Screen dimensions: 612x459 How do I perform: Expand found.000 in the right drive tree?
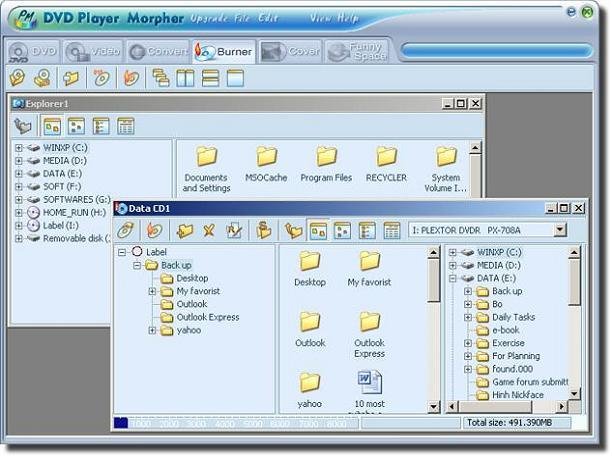(468, 369)
